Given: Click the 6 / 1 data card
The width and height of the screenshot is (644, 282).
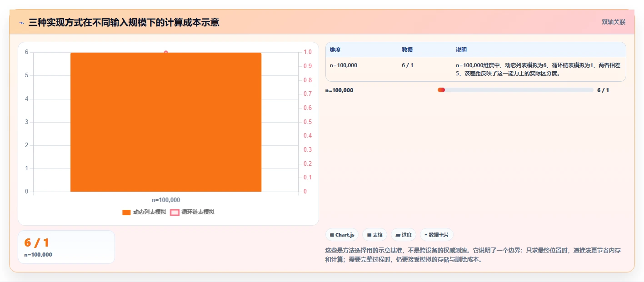Looking at the screenshot, I should click(x=66, y=247).
